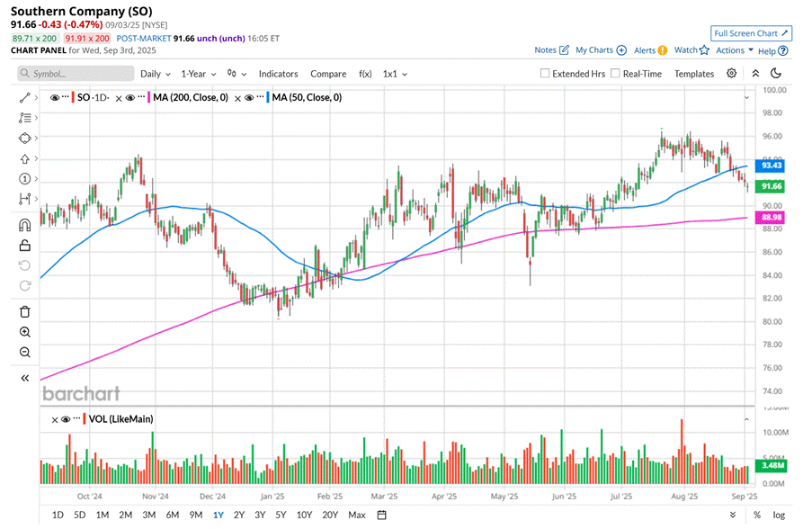
Task: Delete drawings with the trash icon
Action: [x=25, y=311]
